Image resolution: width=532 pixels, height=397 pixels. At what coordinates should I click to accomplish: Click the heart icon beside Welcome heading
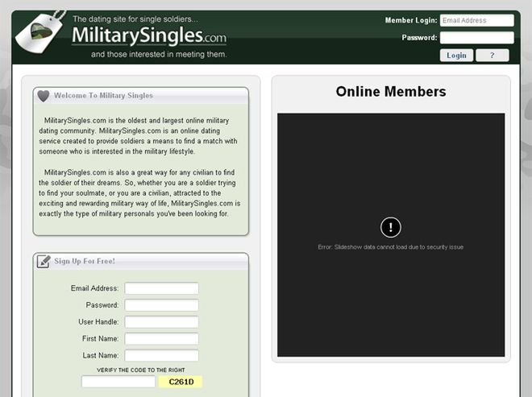[44, 96]
